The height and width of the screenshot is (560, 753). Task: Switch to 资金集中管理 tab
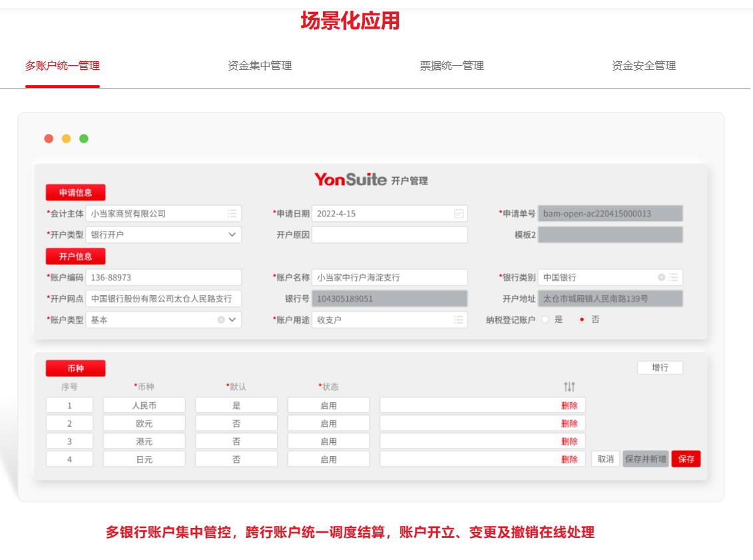click(x=260, y=66)
